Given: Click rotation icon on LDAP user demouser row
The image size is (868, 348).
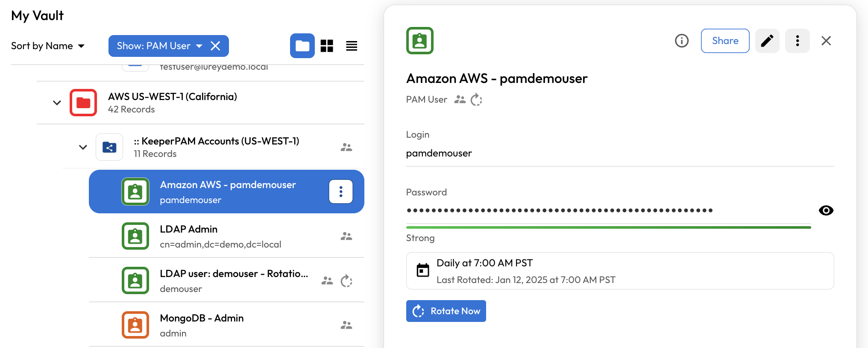Looking at the screenshot, I should (x=346, y=281).
